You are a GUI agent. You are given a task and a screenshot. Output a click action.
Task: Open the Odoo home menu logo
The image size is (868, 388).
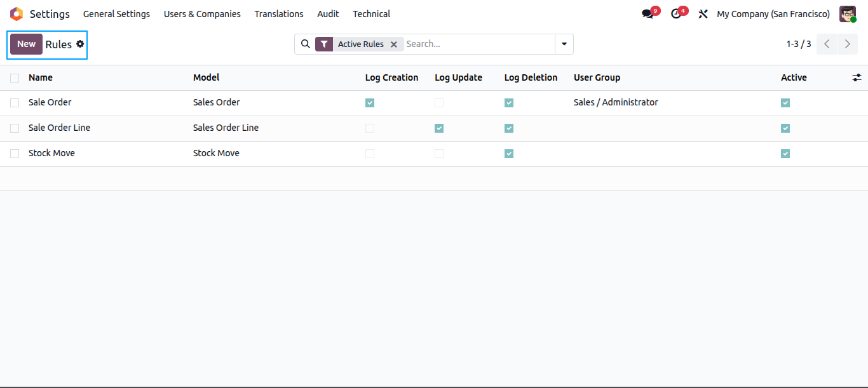click(x=16, y=14)
